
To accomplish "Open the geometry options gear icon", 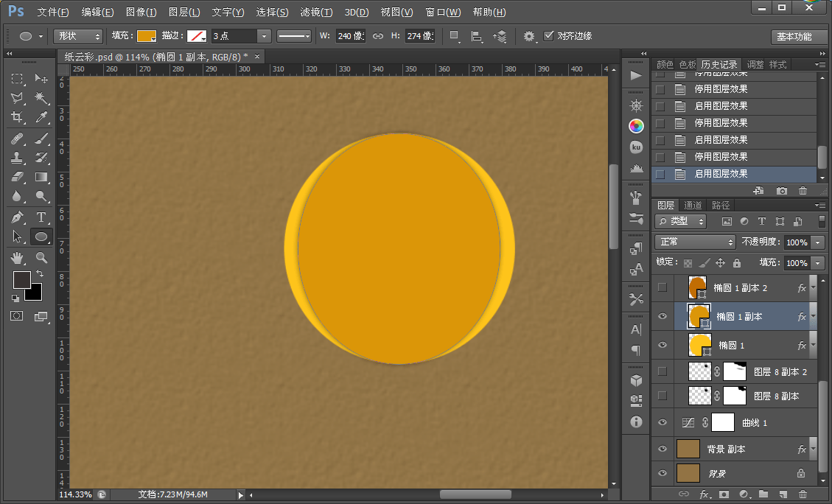I will (529, 36).
